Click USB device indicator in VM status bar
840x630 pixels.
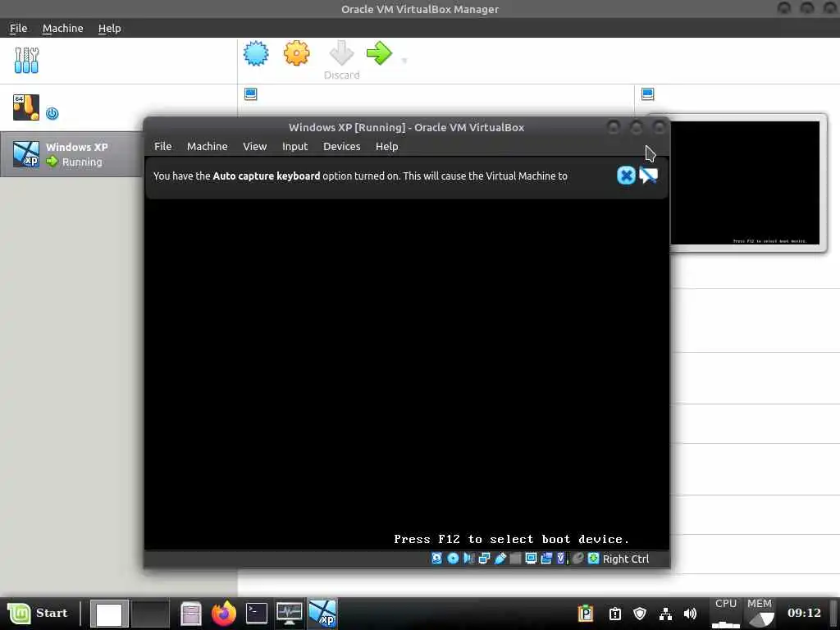click(500, 559)
